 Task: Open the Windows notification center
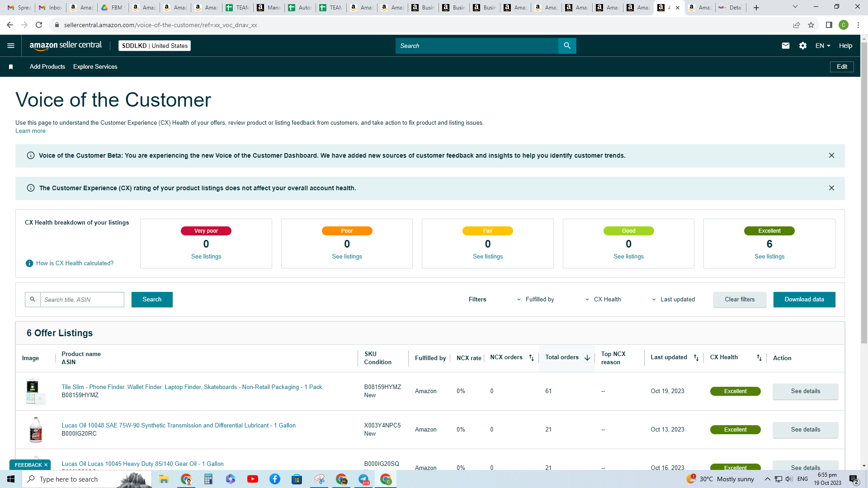click(x=854, y=479)
